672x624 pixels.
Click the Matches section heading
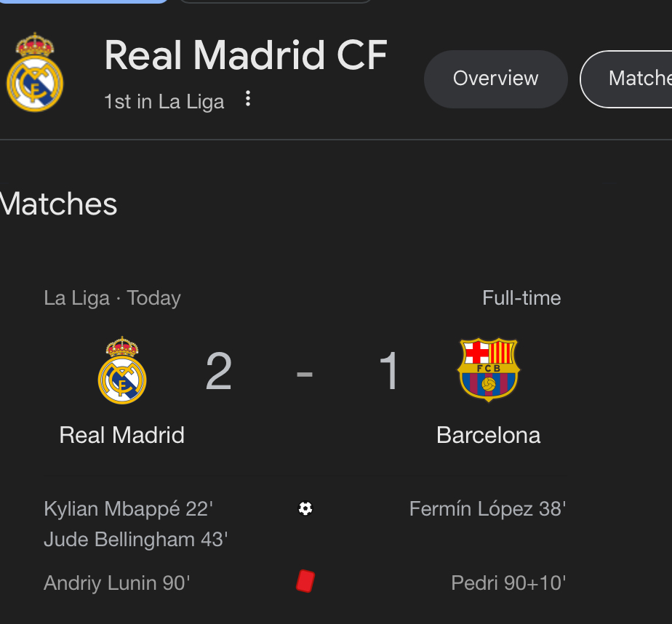[x=59, y=204]
